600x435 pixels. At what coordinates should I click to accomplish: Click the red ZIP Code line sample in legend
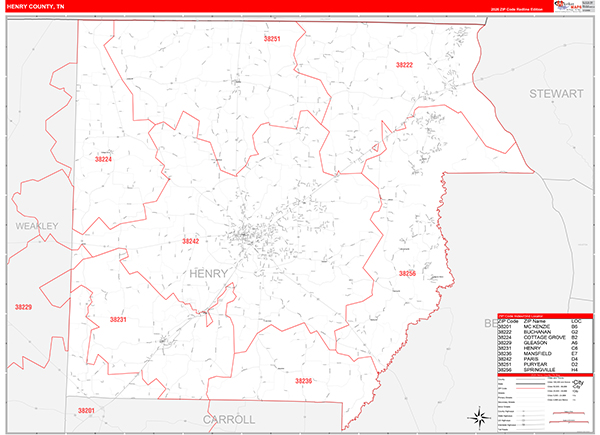pos(530,388)
